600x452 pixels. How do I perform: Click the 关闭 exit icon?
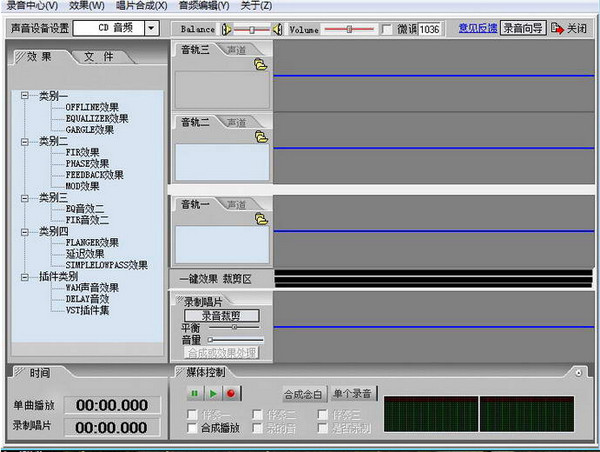557,28
